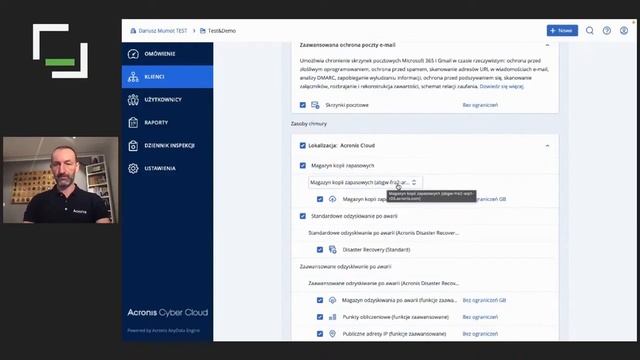Open the help question mark icon
Viewport: 640px width, 360px height.
coord(607,31)
